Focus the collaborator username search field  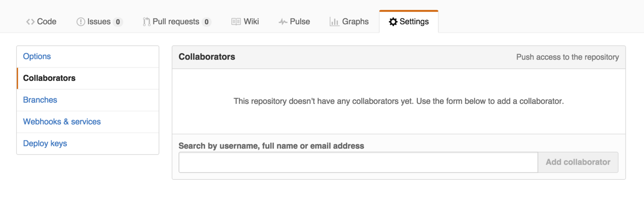[358, 162]
